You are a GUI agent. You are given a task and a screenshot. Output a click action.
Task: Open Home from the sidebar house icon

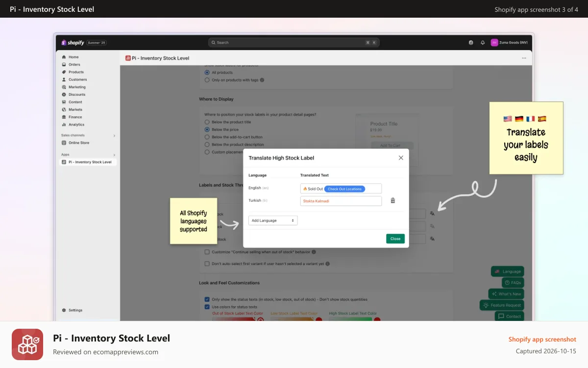[64, 57]
